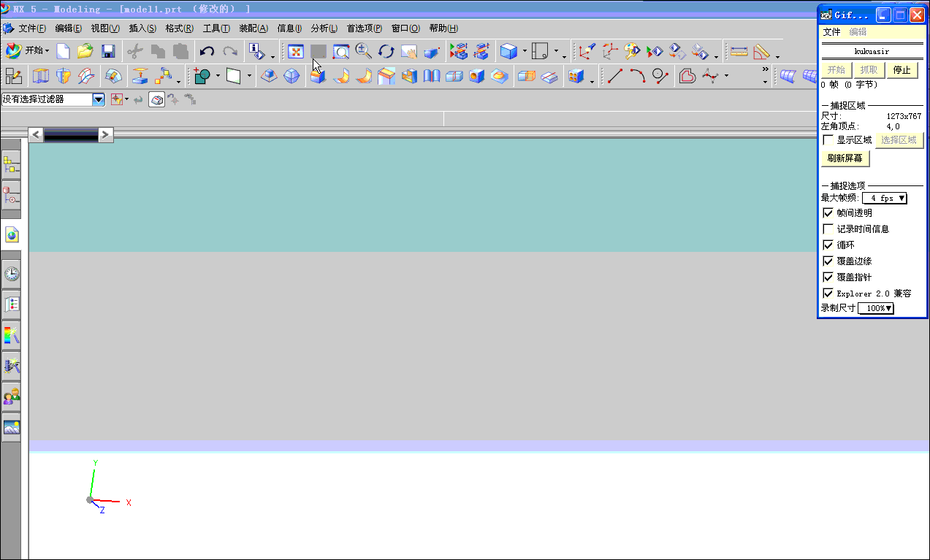Click the 刷新屏幕 refresh screen button
930x560 pixels.
point(845,158)
